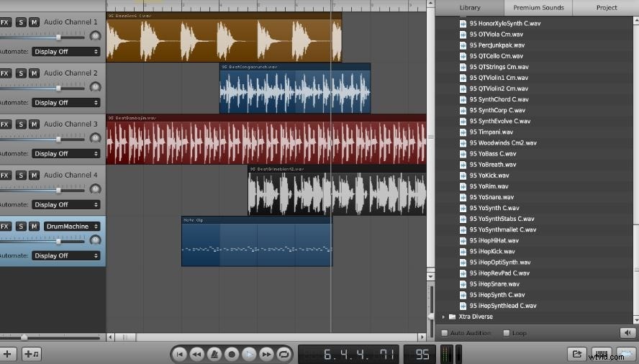
Task: Click the horizontal zoom slider under tracks
Action: (x=24, y=337)
